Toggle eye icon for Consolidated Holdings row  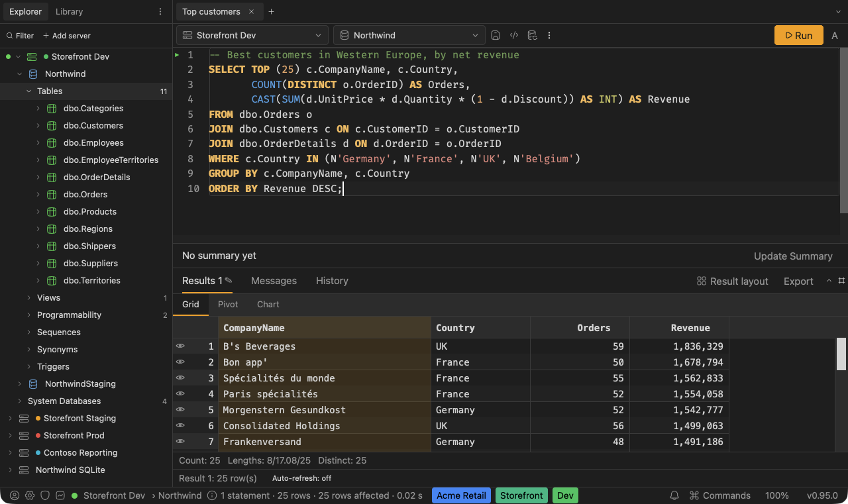click(180, 425)
